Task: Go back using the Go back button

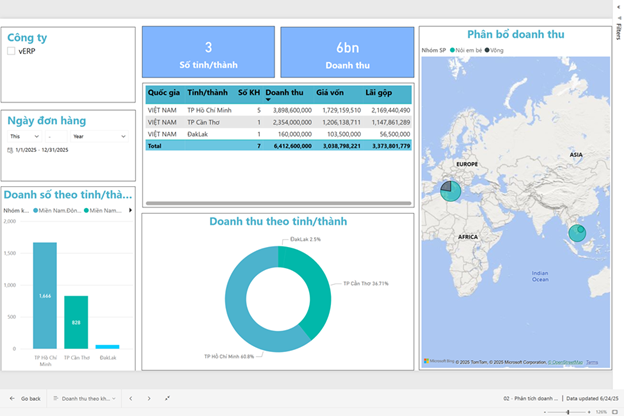Action: pos(28,398)
